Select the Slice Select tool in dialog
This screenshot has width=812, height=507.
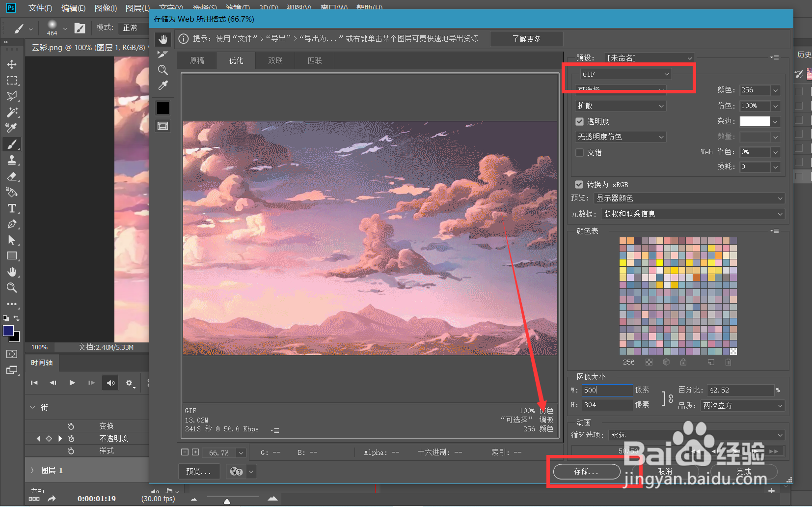tap(162, 54)
